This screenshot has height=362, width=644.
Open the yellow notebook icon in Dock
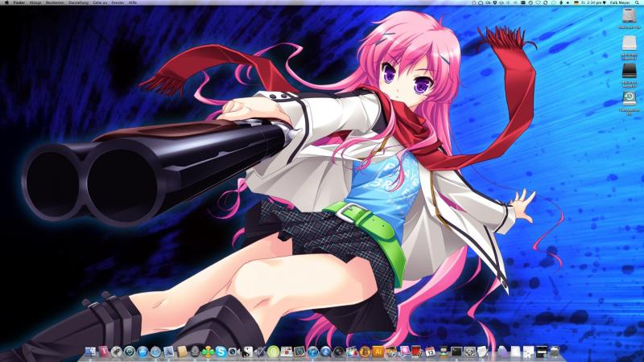[x=183, y=352]
